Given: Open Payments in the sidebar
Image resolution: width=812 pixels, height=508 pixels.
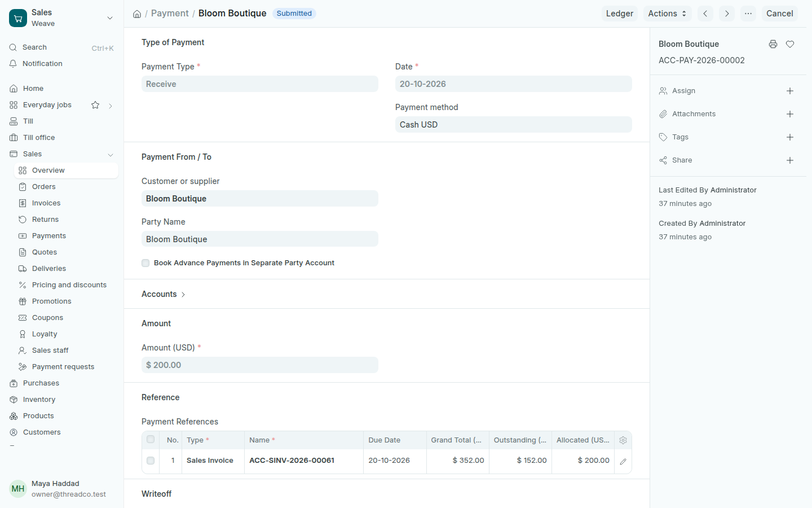Looking at the screenshot, I should point(67,236).
